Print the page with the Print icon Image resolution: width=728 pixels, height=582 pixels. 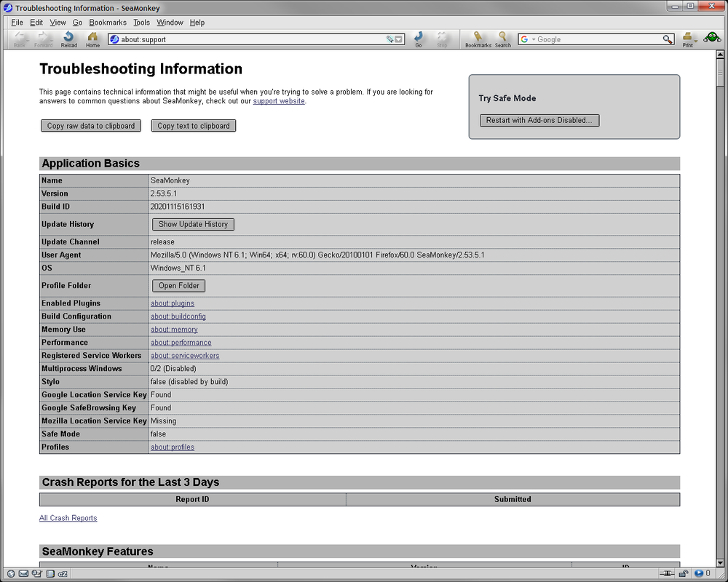(x=687, y=39)
